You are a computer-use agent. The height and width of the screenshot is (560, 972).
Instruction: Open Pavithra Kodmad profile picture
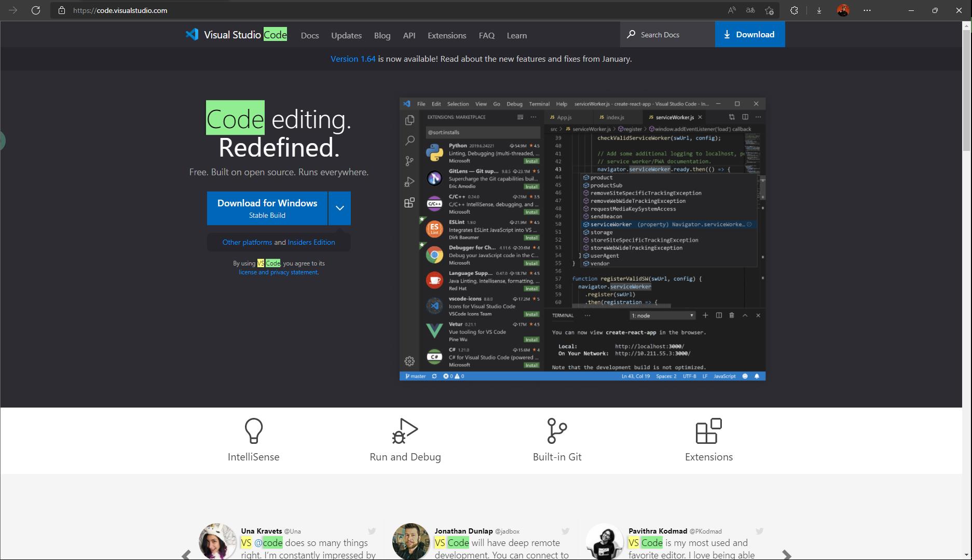(x=605, y=541)
